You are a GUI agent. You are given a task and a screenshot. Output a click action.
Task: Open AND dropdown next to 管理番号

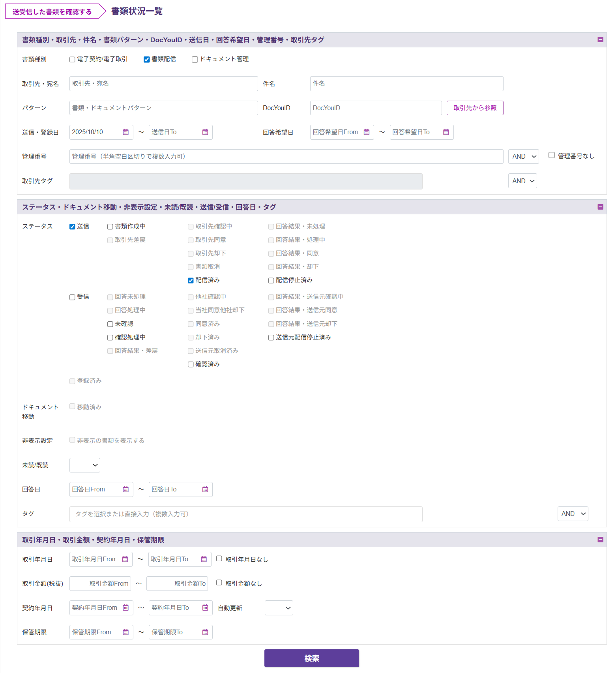[523, 157]
